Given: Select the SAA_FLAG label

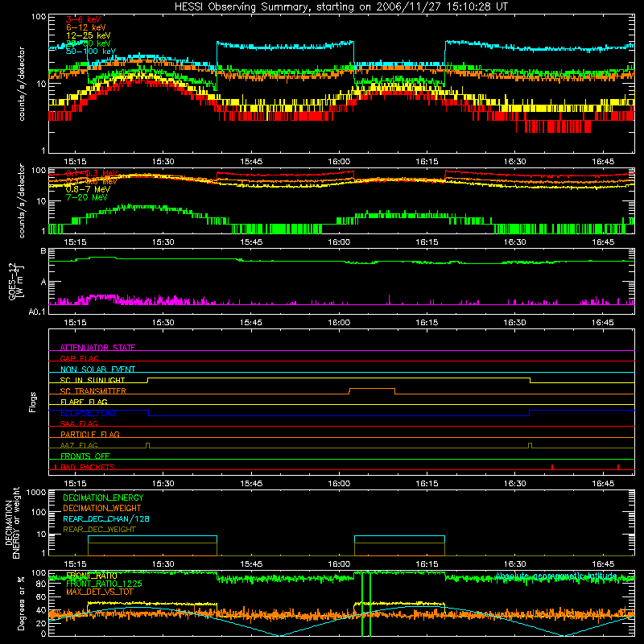Looking at the screenshot, I should pyautogui.click(x=79, y=423).
